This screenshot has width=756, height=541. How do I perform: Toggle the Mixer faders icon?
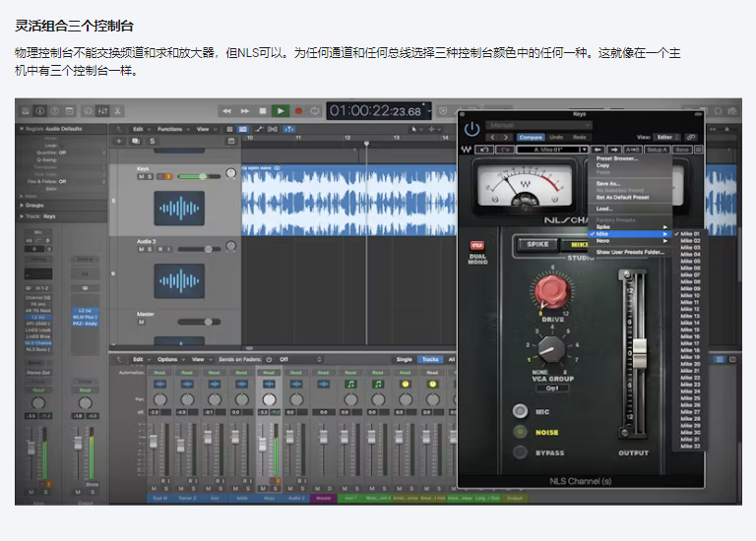pos(102,111)
